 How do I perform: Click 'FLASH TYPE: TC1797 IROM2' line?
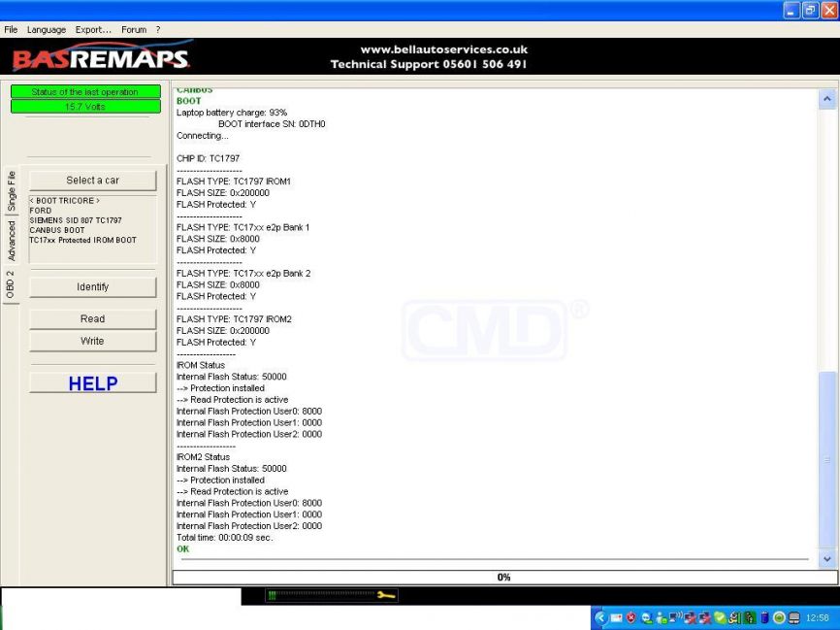234,319
